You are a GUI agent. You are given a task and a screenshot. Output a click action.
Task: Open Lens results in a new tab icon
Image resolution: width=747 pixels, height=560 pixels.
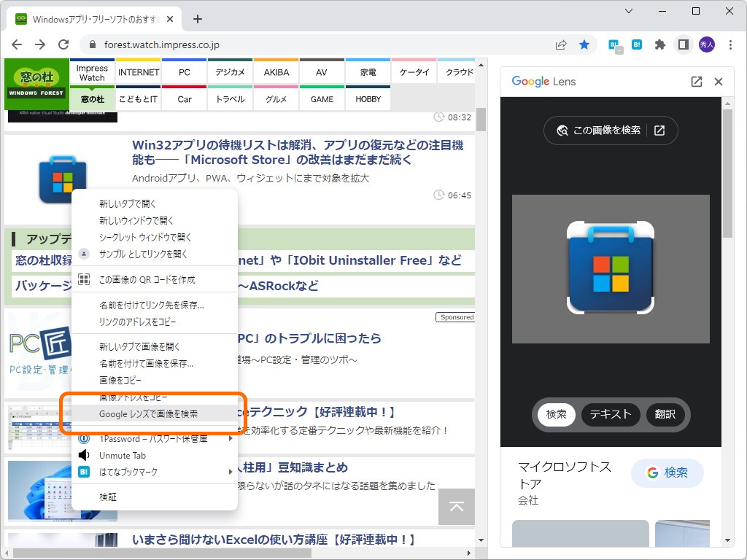696,81
